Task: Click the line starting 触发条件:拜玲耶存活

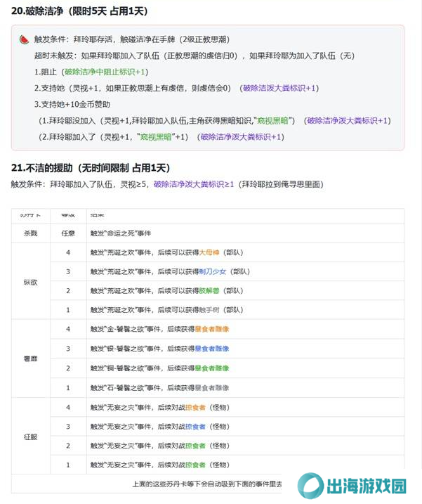Action: pos(132,39)
